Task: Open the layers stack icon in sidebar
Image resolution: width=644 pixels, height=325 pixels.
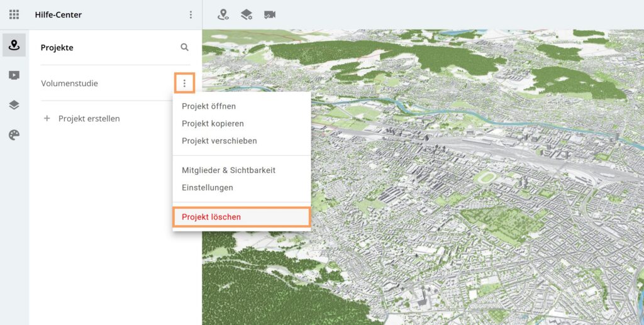Action: pos(14,105)
